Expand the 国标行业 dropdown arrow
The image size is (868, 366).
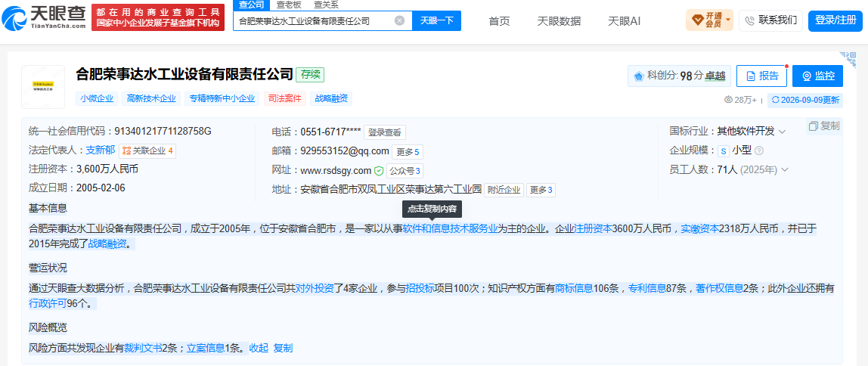[783, 132]
